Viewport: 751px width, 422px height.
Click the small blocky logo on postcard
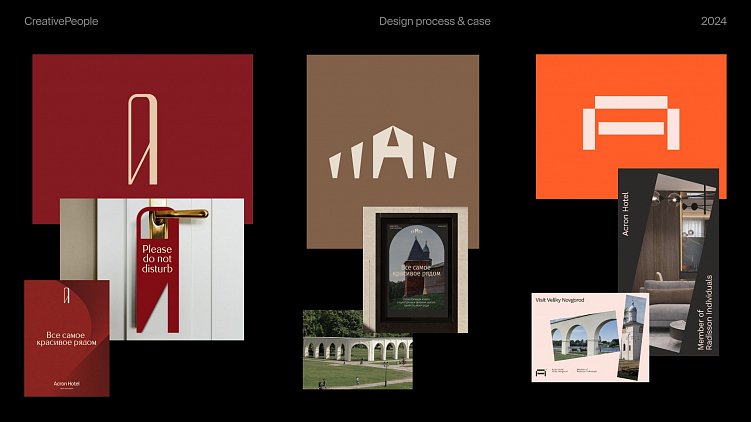click(541, 372)
